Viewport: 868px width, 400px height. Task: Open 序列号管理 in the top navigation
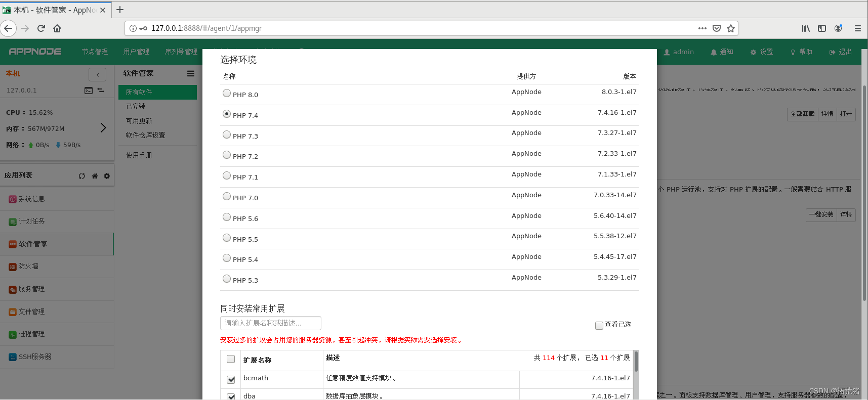coord(181,52)
